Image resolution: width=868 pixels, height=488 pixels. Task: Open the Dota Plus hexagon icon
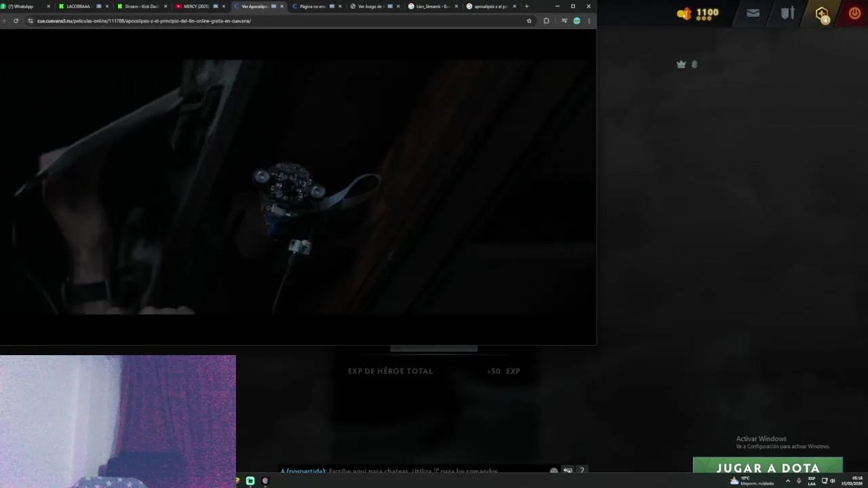(822, 14)
